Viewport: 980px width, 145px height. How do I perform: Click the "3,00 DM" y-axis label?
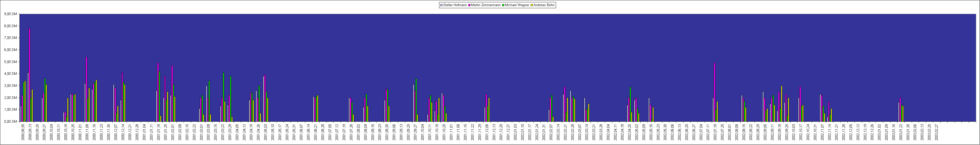(x=10, y=86)
